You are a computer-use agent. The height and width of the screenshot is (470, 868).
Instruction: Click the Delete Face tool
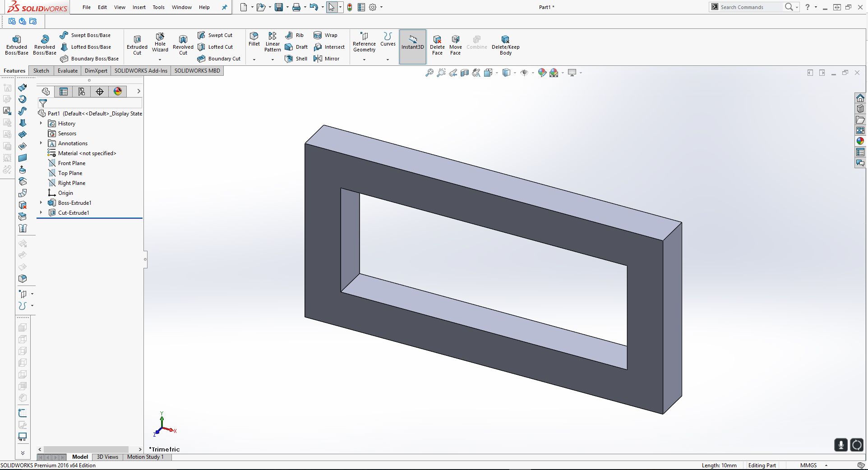click(437, 45)
